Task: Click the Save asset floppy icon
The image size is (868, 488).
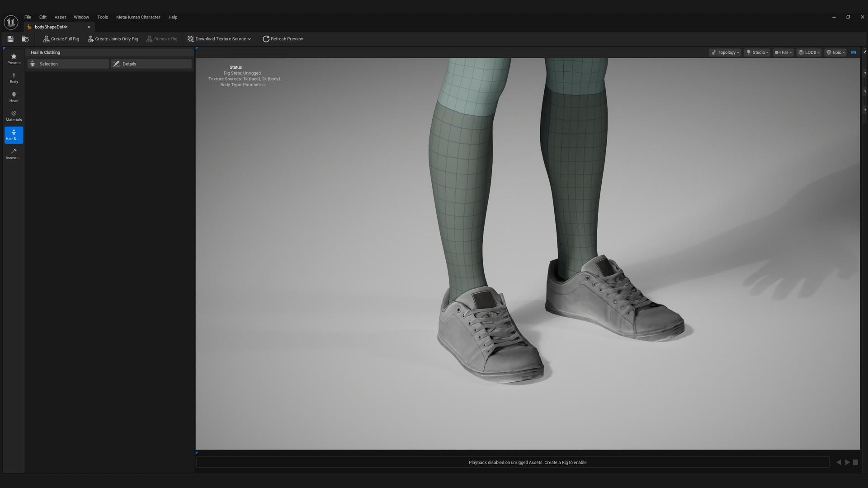Action: [10, 39]
